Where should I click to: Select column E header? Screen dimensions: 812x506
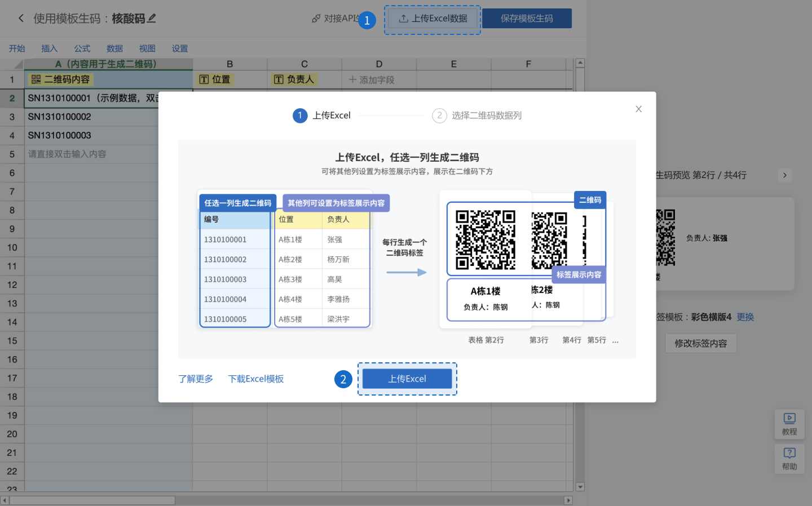453,64
